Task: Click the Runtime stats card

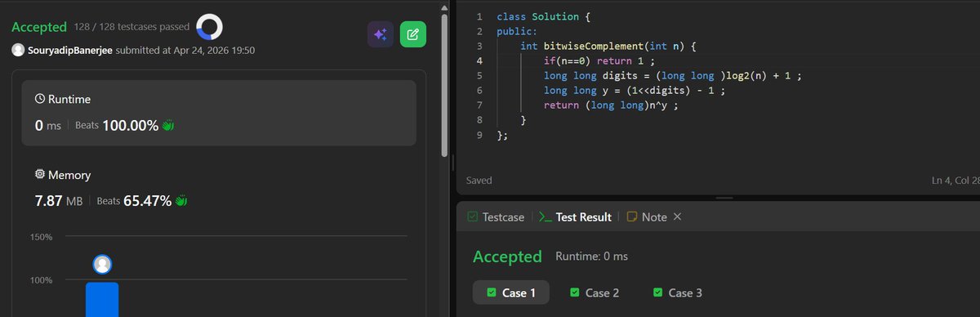Action: [x=219, y=113]
